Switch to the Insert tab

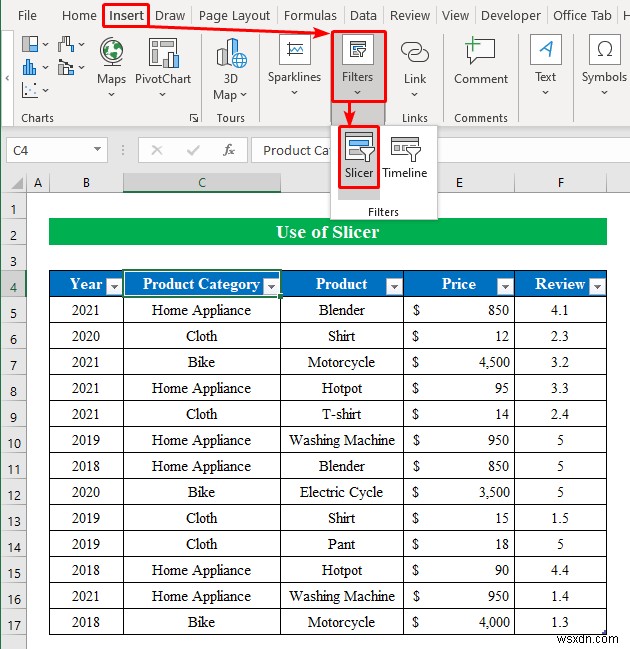pos(126,16)
